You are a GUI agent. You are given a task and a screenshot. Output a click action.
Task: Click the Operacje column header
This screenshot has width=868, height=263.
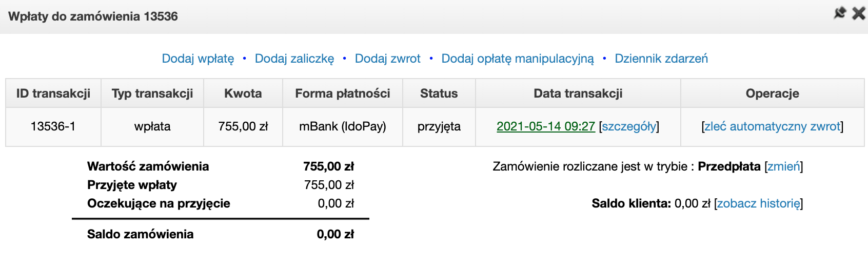click(773, 93)
